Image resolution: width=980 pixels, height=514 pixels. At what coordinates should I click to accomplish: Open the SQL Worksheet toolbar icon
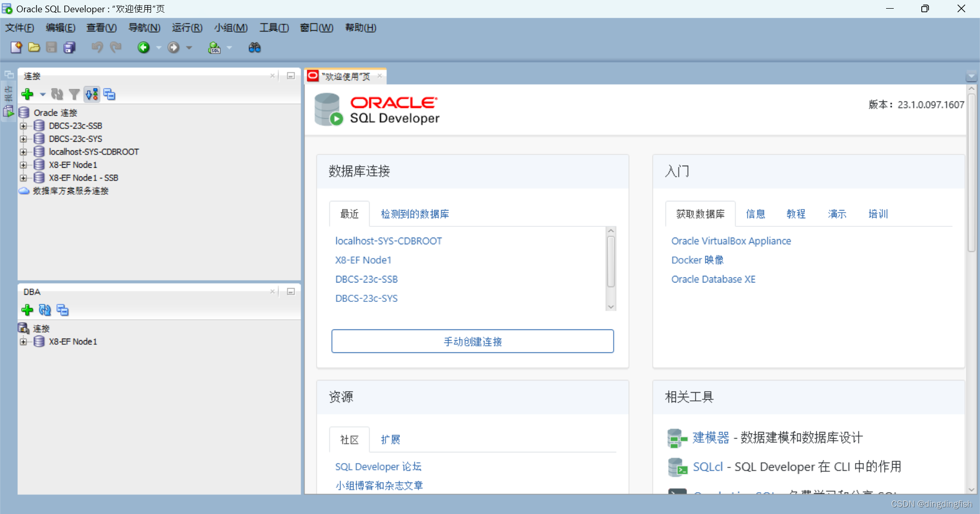tap(214, 47)
